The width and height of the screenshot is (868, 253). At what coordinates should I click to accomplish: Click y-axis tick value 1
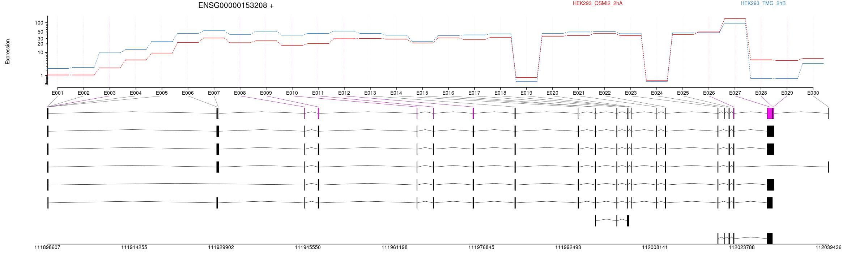(42, 76)
